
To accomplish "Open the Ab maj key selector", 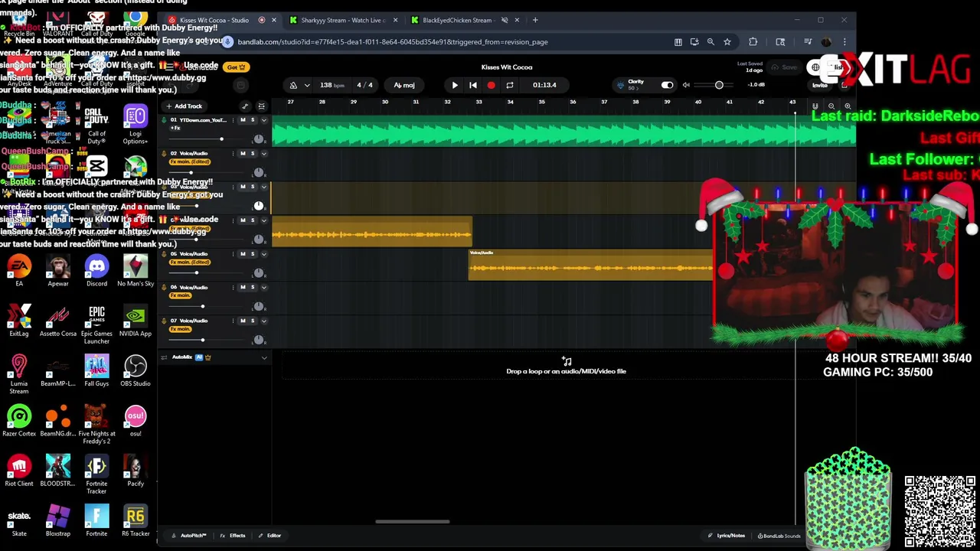I will 404,85.
